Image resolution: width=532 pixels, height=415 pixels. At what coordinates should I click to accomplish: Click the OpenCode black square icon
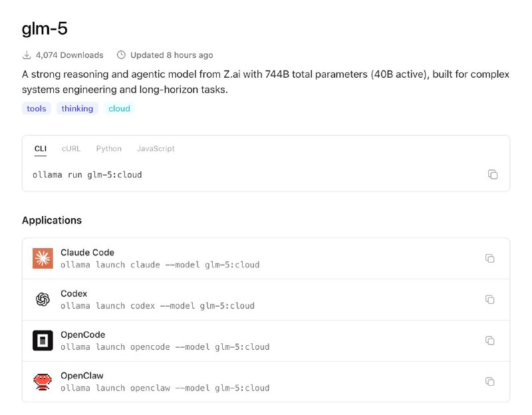pyautogui.click(x=43, y=341)
